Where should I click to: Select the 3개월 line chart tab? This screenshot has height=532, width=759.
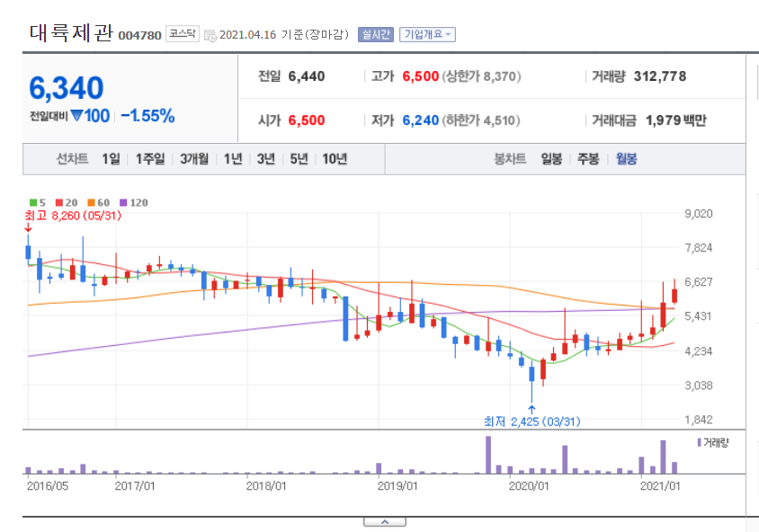pos(194,159)
